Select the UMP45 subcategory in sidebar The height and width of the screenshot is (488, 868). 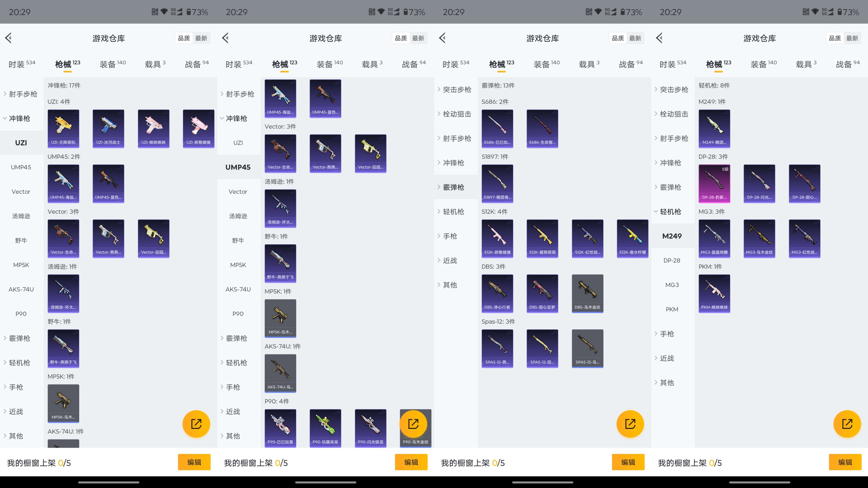click(21, 167)
